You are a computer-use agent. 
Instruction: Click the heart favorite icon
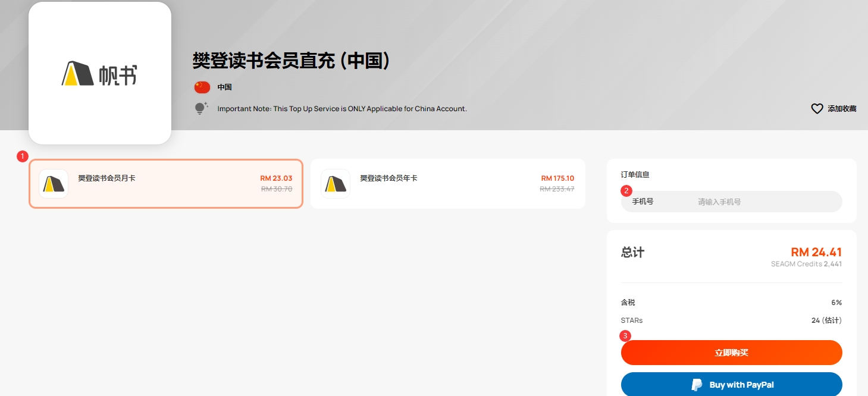tap(817, 109)
